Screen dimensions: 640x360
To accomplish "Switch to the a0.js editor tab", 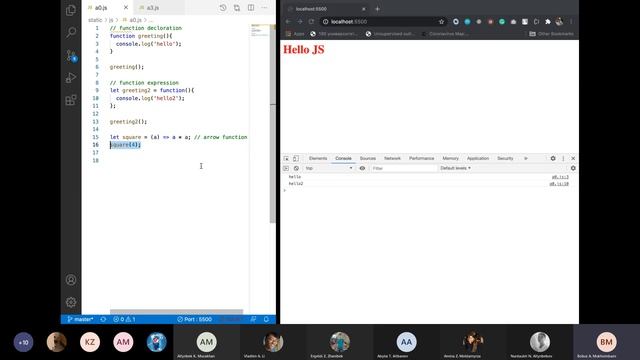I will tap(101, 8).
